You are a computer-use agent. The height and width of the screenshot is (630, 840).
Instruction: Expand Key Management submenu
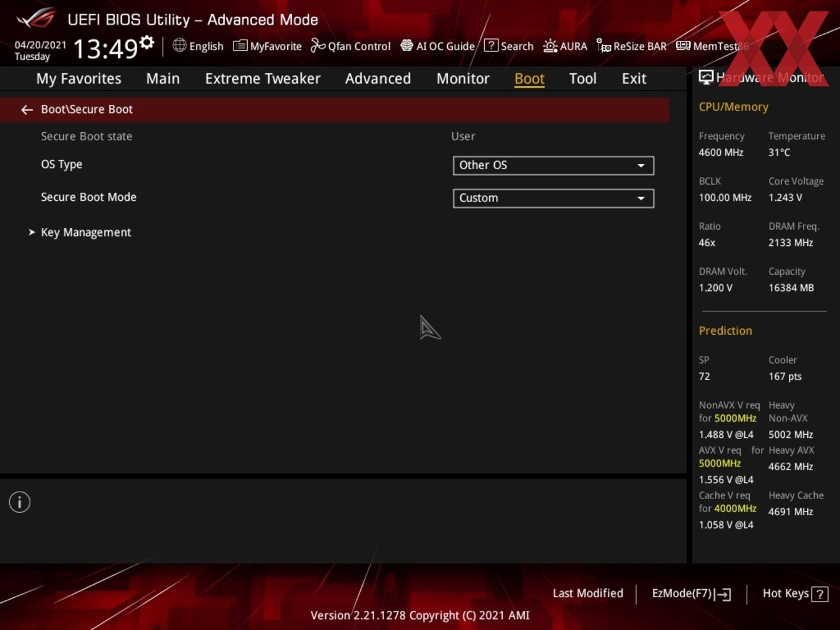(x=86, y=232)
